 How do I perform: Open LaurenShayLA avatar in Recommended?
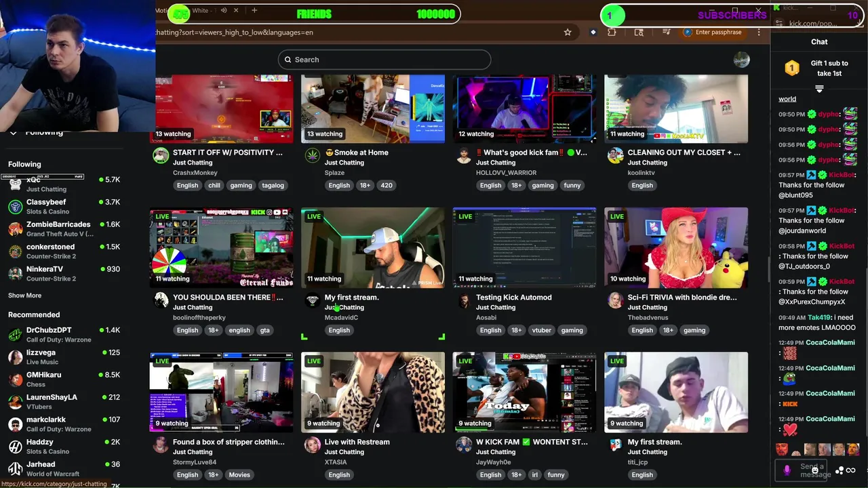(x=15, y=402)
